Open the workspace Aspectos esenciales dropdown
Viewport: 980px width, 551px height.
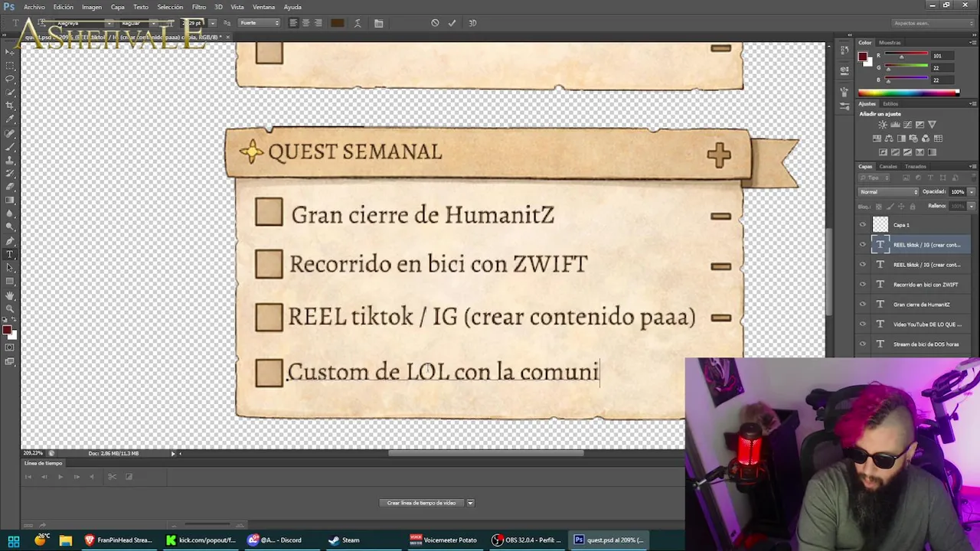(x=932, y=23)
